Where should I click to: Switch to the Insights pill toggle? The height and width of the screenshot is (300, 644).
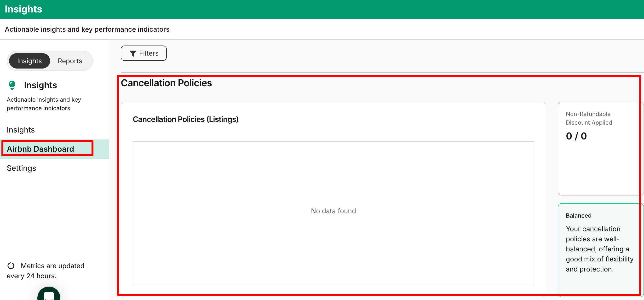(29, 61)
